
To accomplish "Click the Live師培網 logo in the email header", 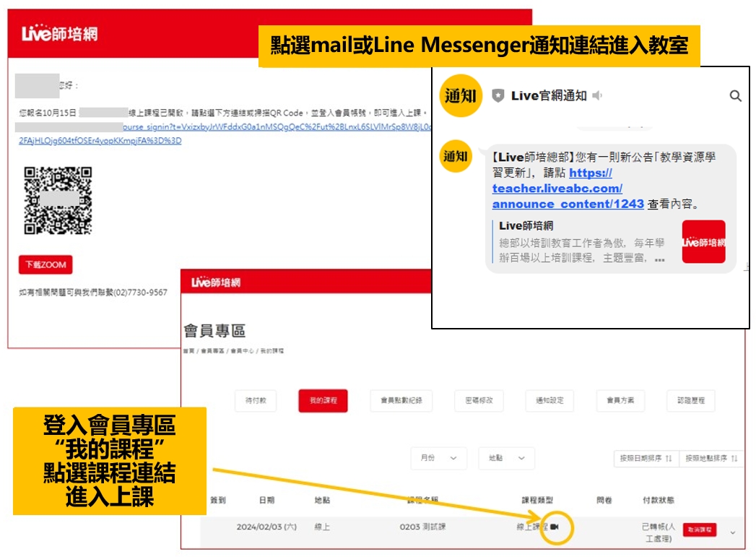I will tap(59, 33).
